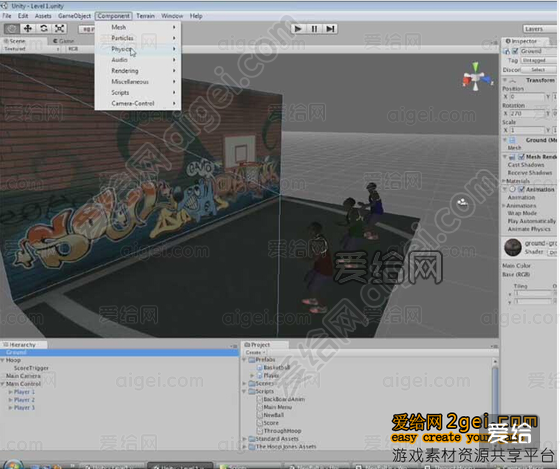
Task: Open the Camera-Control submenu
Action: pos(138,103)
